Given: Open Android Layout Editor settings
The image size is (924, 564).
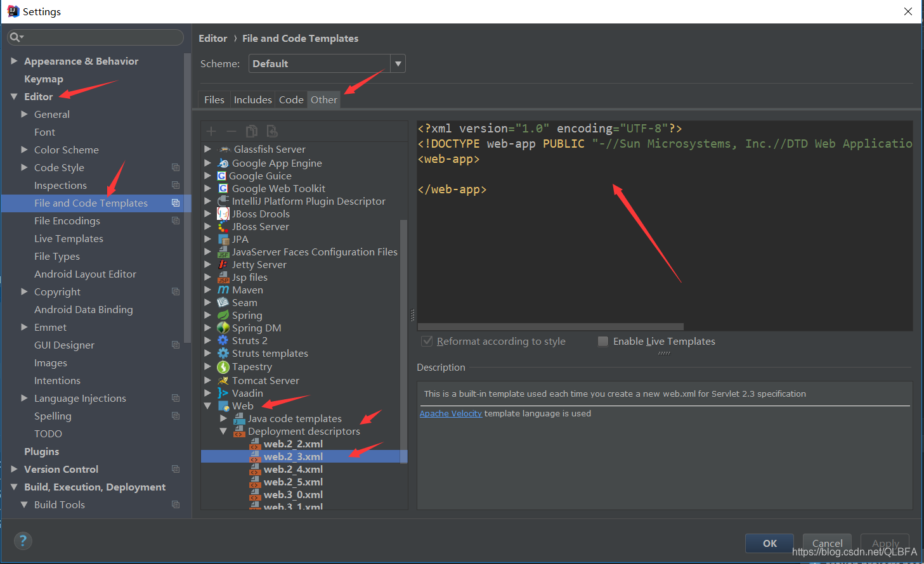Looking at the screenshot, I should tap(85, 274).
